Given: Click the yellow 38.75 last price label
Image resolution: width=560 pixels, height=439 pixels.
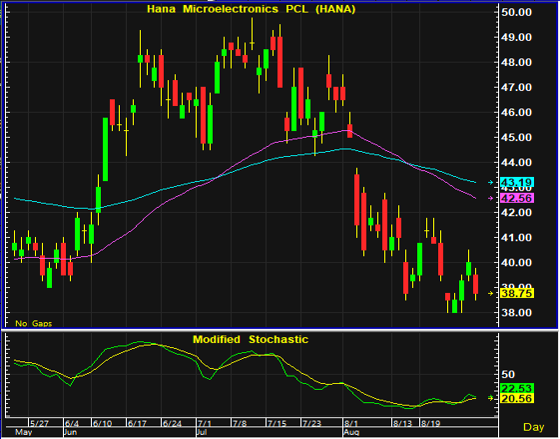Looking at the screenshot, I should 517,293.
